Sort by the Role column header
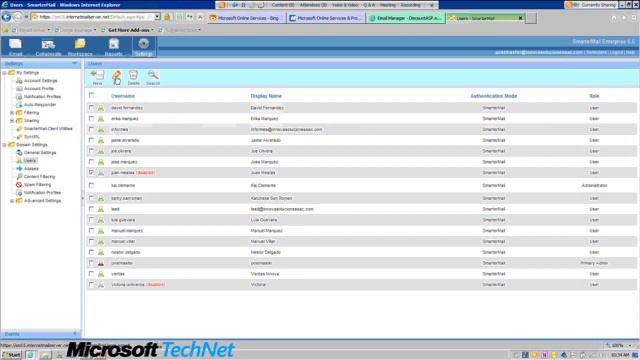The image size is (640, 360). click(594, 96)
